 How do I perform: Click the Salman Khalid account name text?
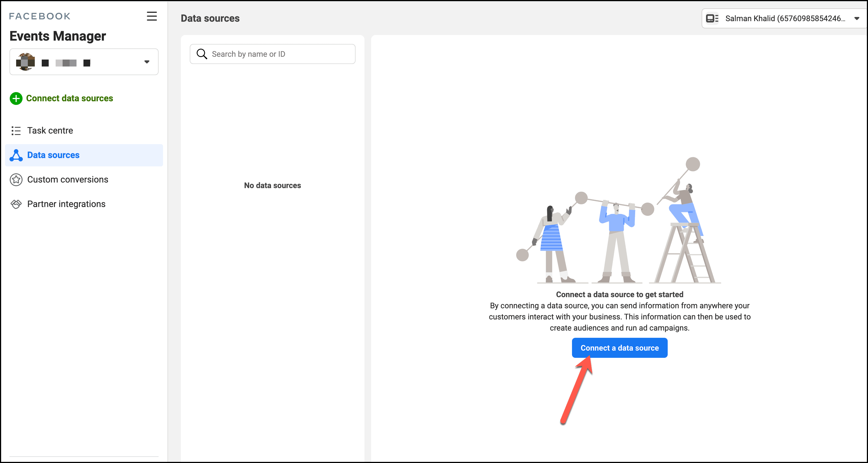pyautogui.click(x=785, y=19)
